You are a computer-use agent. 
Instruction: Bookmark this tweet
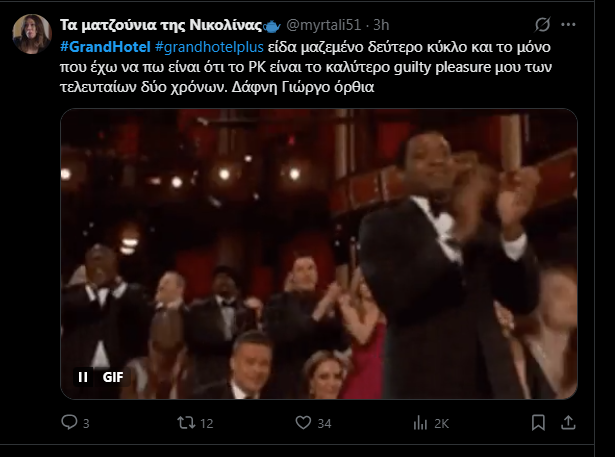coord(538,423)
